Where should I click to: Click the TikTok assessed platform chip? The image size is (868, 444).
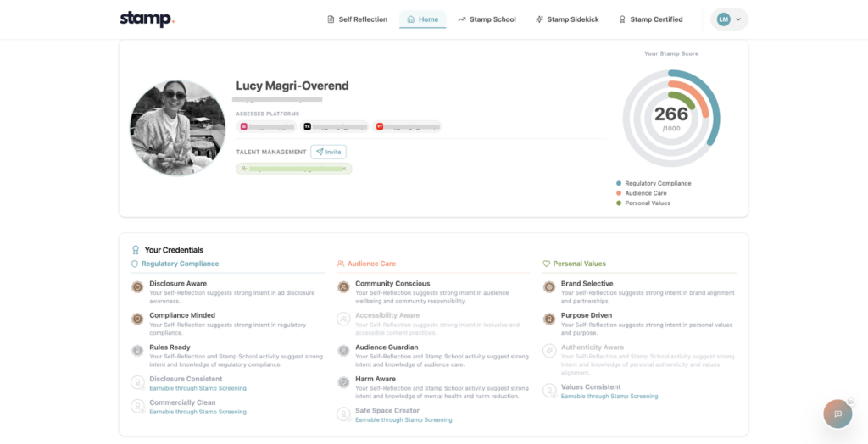[x=334, y=127]
